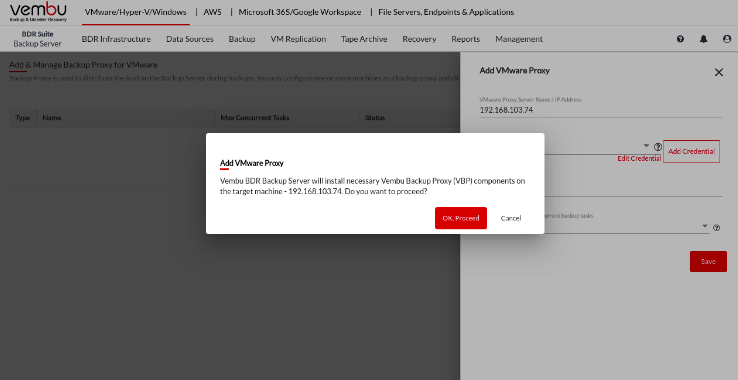Open the notifications bell icon
Image resolution: width=738 pixels, height=380 pixels.
pyautogui.click(x=703, y=39)
